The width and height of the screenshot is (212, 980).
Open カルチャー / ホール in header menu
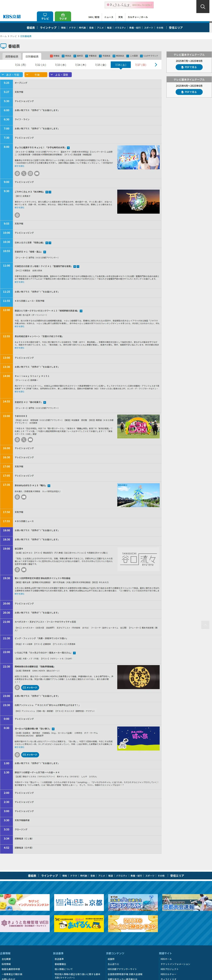point(137,17)
